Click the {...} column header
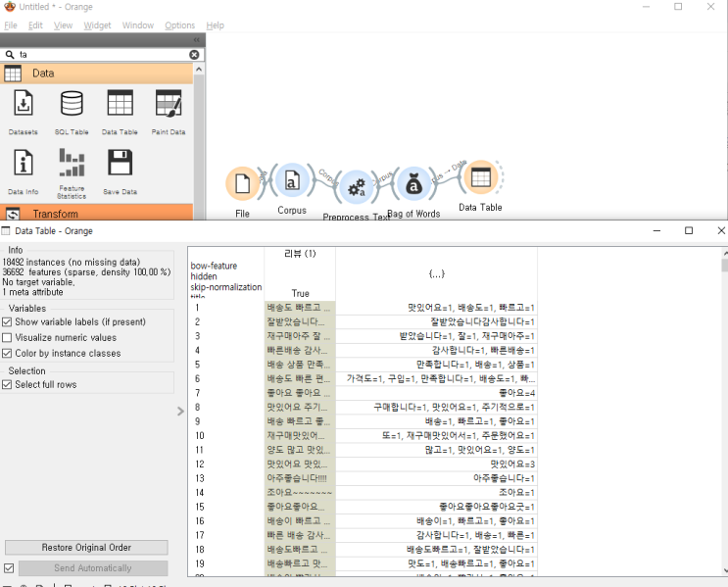The width and height of the screenshot is (728, 587). (436, 273)
